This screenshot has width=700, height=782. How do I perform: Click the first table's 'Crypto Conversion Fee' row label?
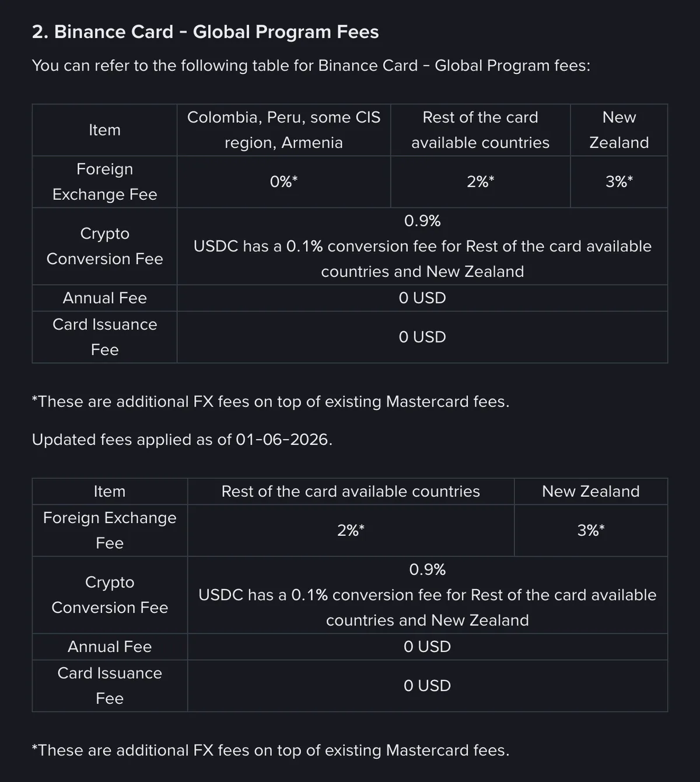click(104, 246)
